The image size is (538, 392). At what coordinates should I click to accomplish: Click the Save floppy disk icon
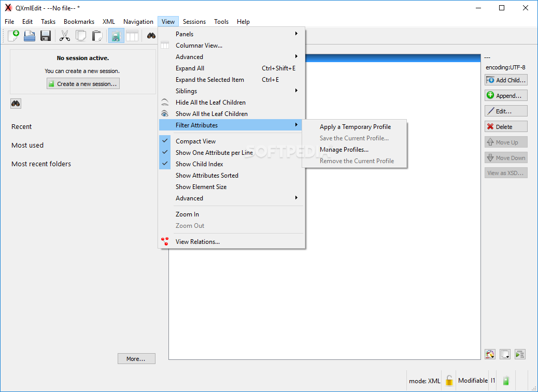pyautogui.click(x=46, y=36)
